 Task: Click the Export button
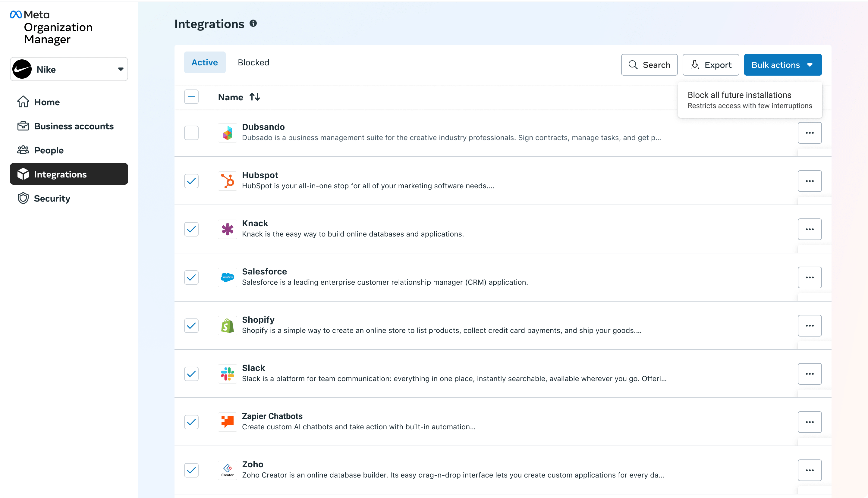[x=710, y=65]
